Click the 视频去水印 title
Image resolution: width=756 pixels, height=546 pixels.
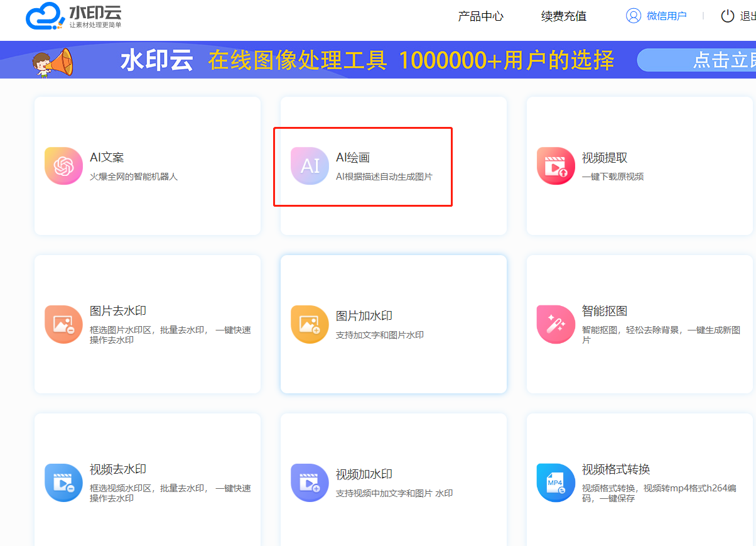[x=118, y=469]
